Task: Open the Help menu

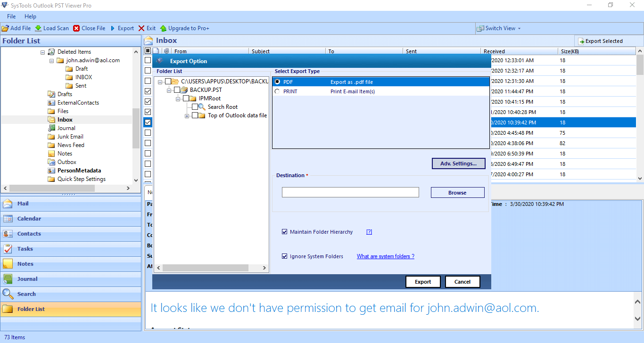Action: coord(30,16)
